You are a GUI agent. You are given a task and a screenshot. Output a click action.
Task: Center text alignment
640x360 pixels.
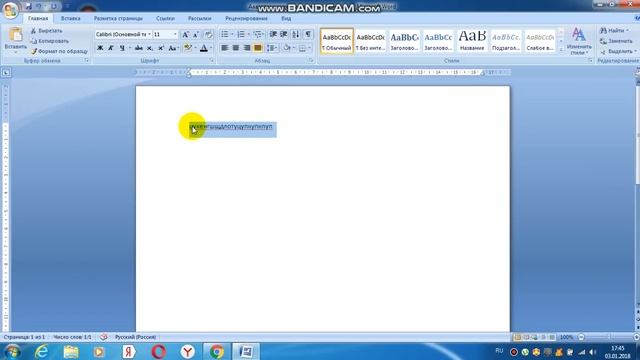coord(236,48)
